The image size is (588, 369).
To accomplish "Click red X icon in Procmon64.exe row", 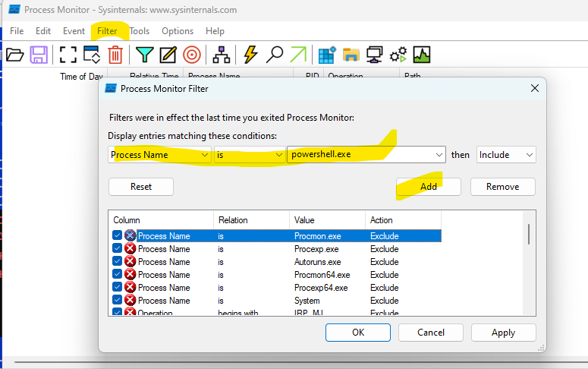I will point(130,274).
